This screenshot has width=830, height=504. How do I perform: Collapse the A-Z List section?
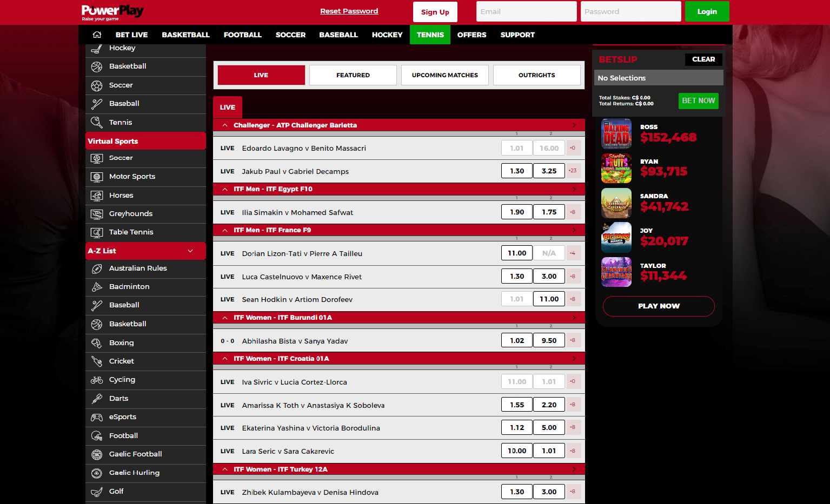pyautogui.click(x=190, y=251)
